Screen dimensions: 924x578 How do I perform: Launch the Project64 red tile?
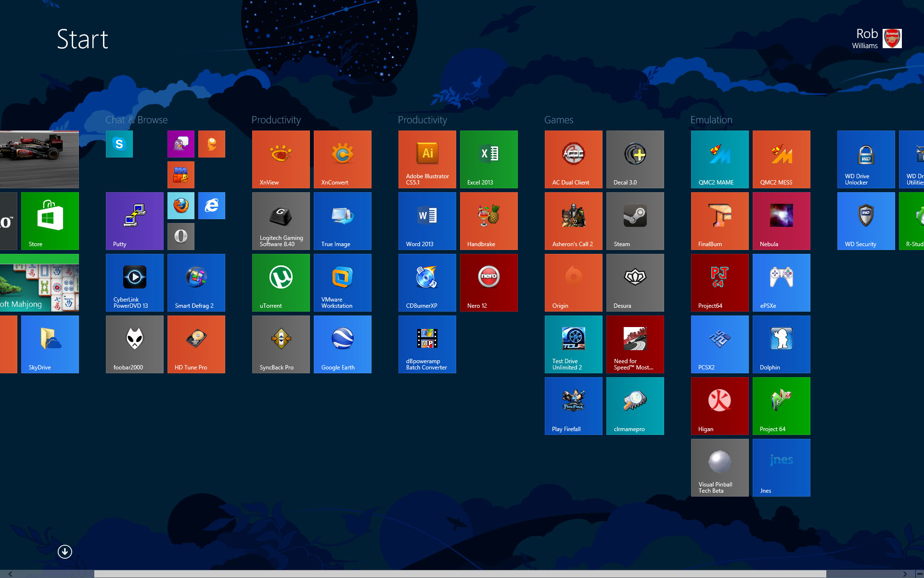tap(720, 283)
